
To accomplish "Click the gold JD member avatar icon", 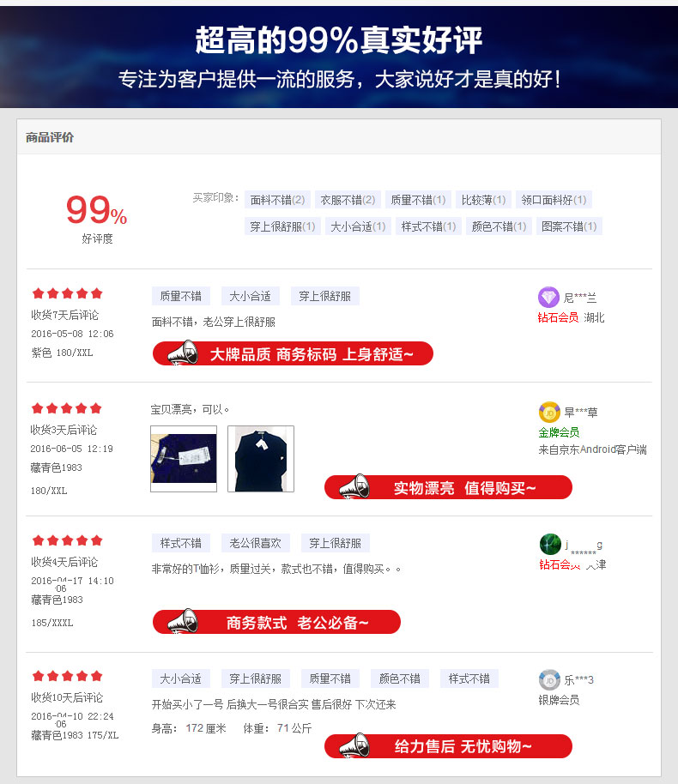I will coord(549,413).
